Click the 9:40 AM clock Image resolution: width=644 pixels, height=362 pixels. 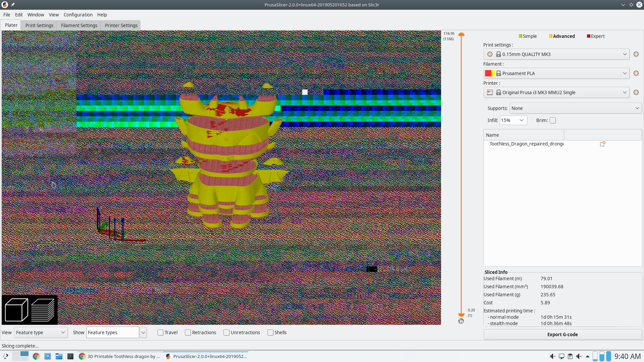click(628, 356)
